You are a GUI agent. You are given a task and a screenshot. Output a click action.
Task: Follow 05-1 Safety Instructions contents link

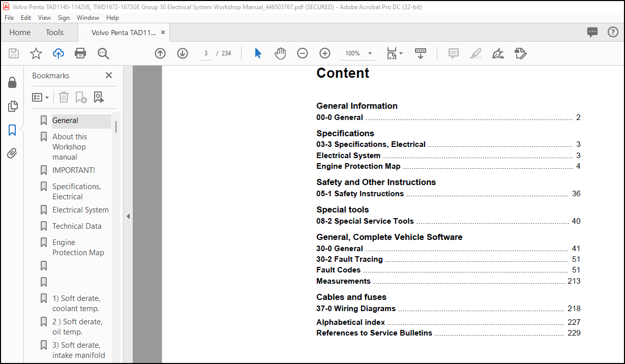448,194
